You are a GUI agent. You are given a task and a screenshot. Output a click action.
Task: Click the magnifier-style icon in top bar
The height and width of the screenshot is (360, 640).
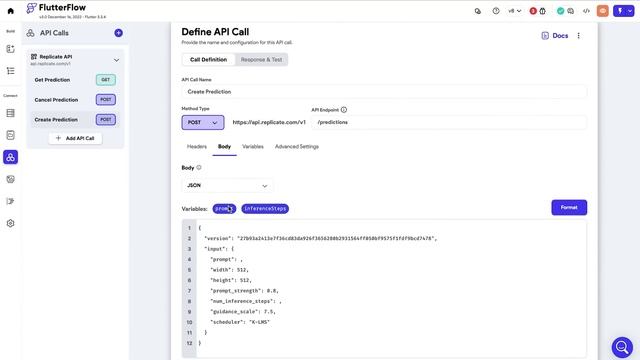478,11
